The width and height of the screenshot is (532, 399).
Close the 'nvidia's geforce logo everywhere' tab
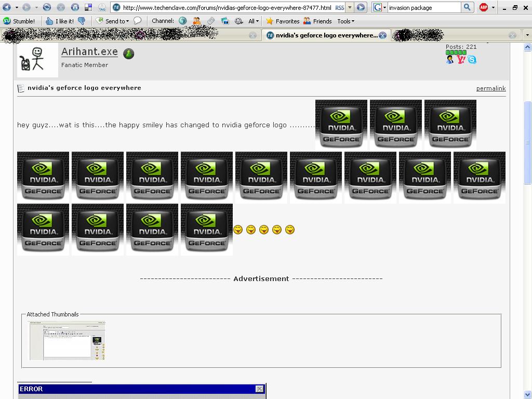pyautogui.click(x=382, y=35)
